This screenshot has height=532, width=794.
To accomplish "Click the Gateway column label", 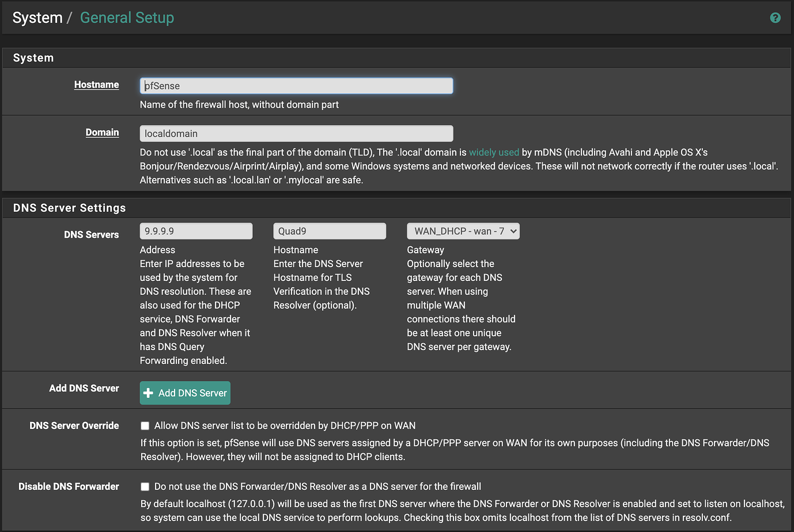I will point(425,250).
